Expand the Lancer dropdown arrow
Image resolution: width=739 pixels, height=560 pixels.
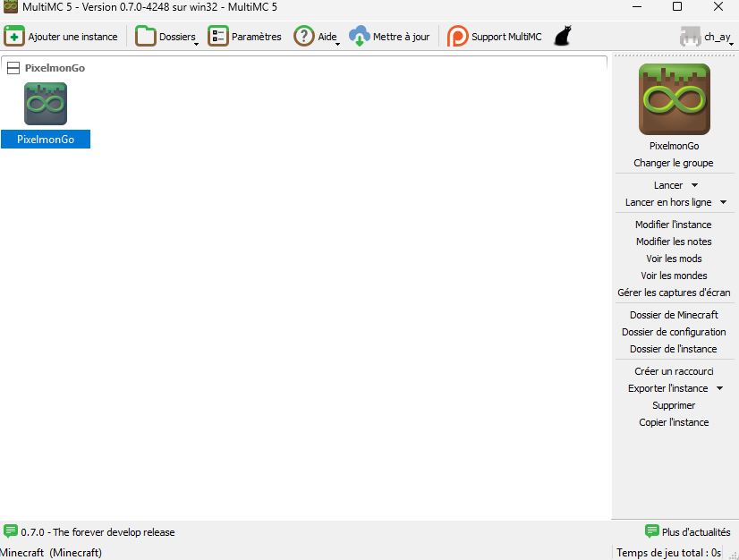click(695, 186)
